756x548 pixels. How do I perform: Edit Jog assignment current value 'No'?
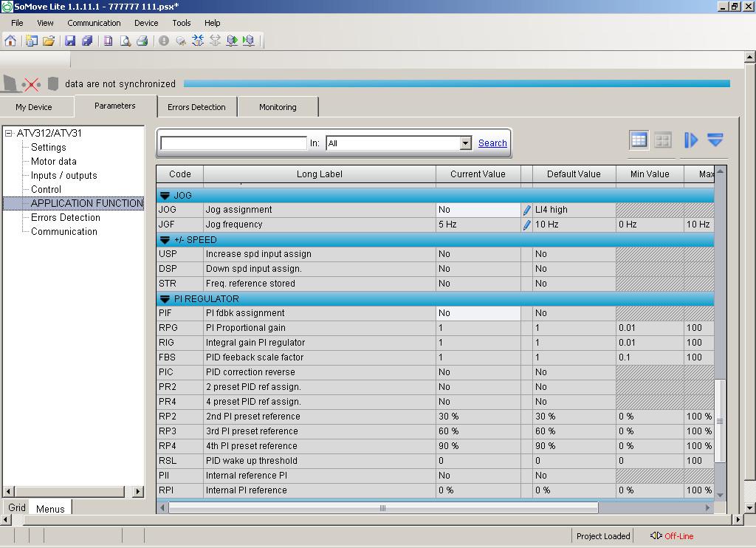478,210
